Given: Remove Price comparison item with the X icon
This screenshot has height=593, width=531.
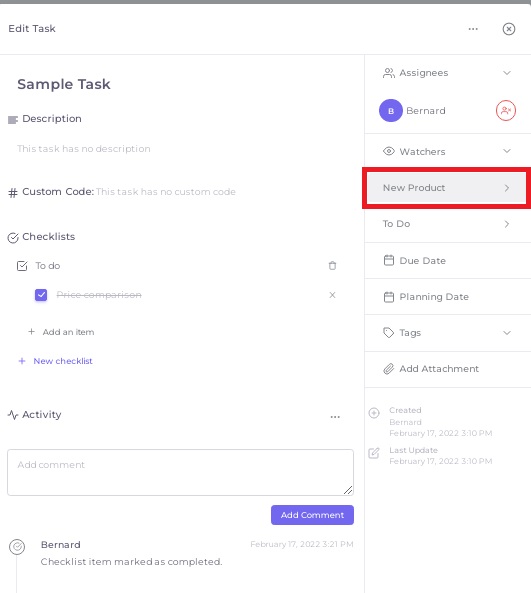Looking at the screenshot, I should click(x=332, y=295).
